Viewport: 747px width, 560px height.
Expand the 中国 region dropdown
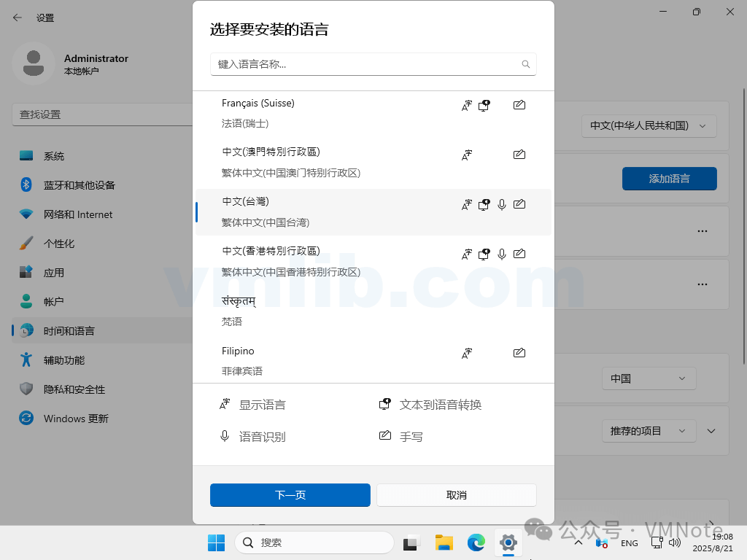click(649, 378)
